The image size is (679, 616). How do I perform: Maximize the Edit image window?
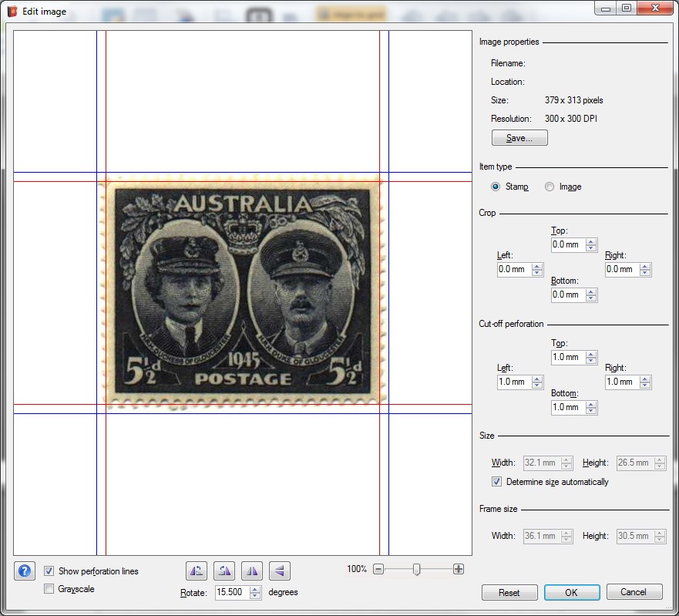(x=626, y=8)
